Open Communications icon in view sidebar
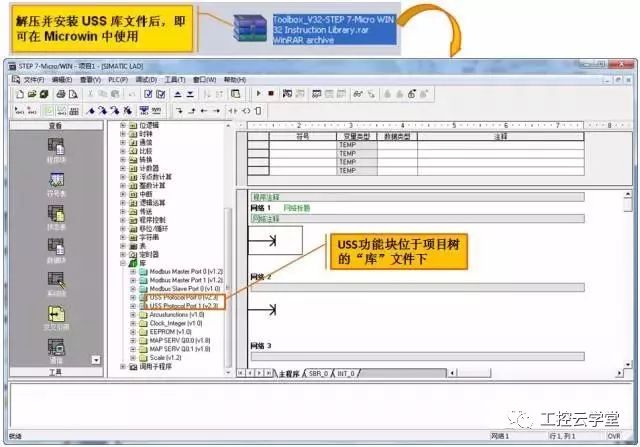Image resolution: width=640 pixels, height=447 pixels. 56,351
